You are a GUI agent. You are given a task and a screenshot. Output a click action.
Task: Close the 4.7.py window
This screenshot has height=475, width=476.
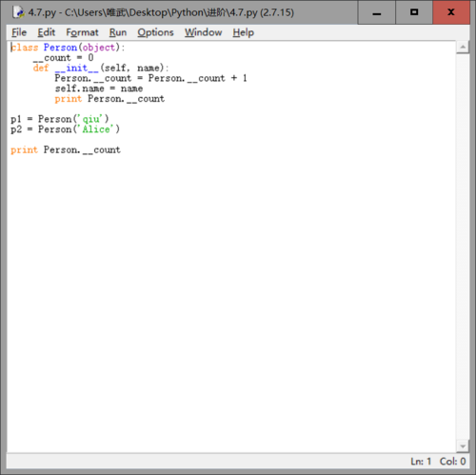pyautogui.click(x=451, y=12)
